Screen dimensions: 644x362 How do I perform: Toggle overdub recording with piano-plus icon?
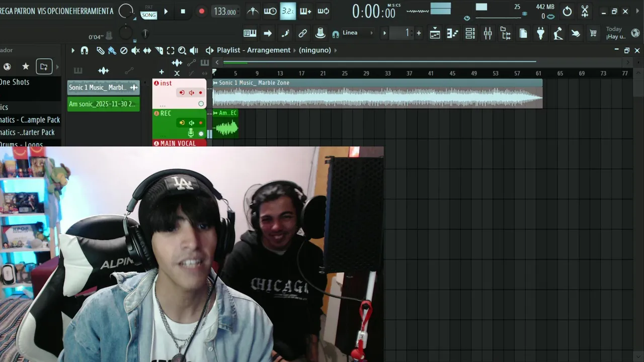point(305,11)
